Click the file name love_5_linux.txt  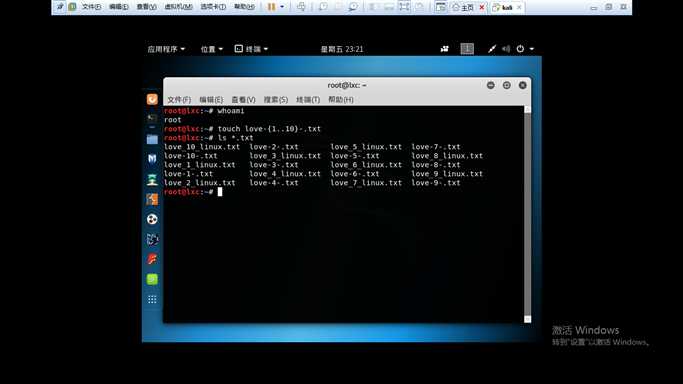(x=366, y=147)
